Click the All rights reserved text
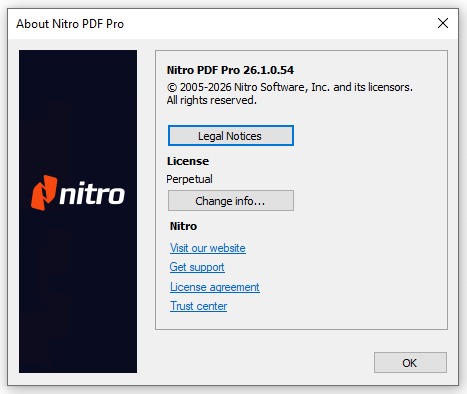Viewport: 467px width, 394px height. click(212, 100)
